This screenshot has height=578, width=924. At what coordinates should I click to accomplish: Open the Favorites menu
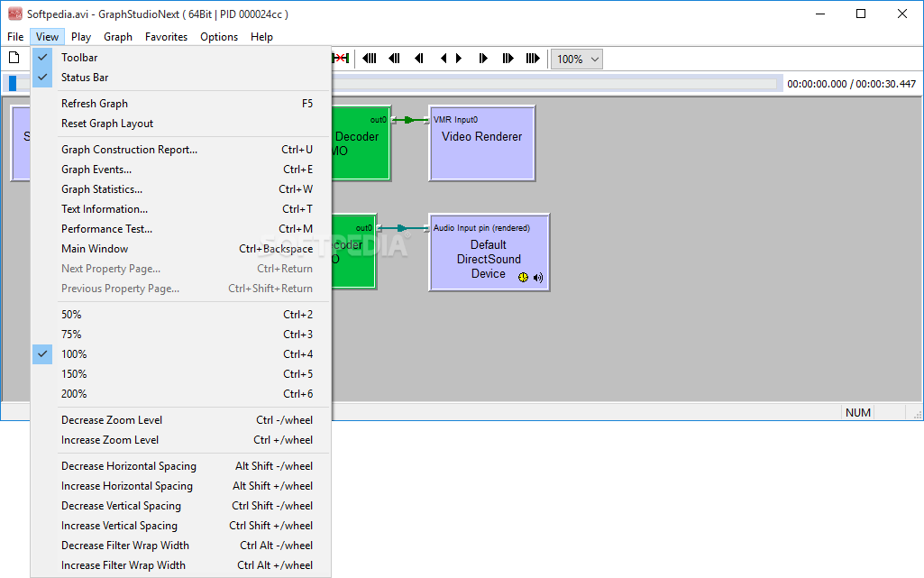[x=166, y=37]
